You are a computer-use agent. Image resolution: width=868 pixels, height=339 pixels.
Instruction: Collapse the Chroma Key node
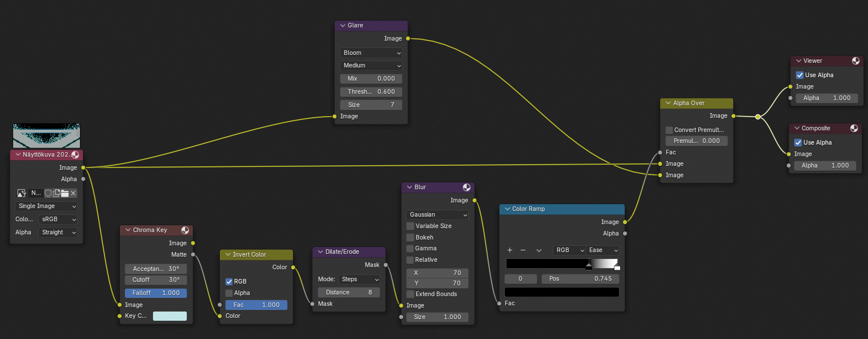click(x=128, y=230)
